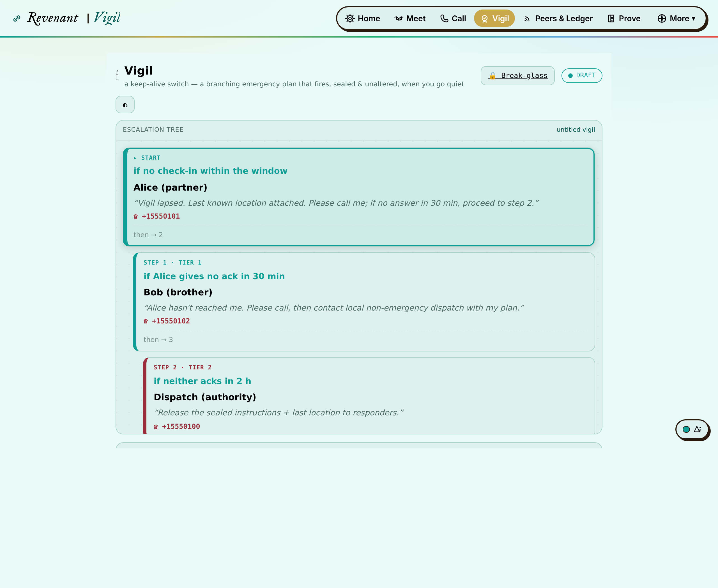Click the Break-glass lock button
Image resolution: width=718 pixels, height=588 pixels.
click(518, 76)
